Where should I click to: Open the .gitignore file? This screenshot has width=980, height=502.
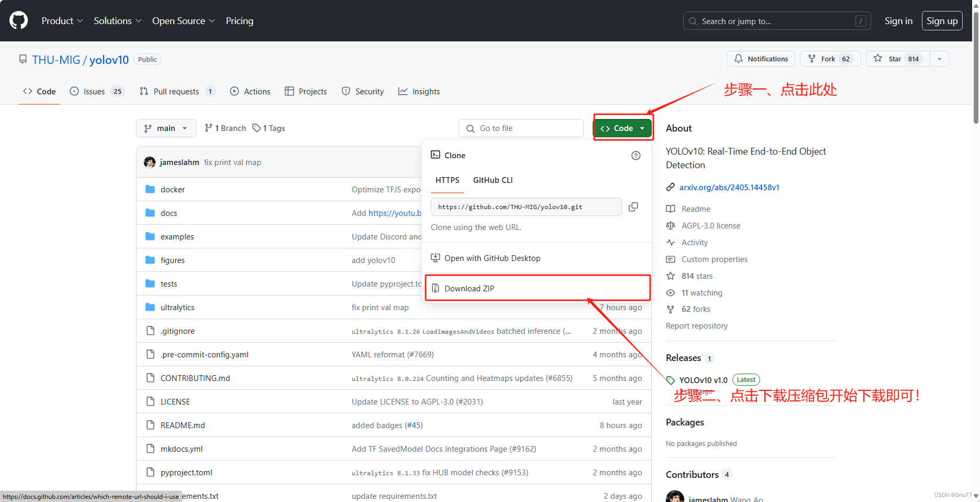pyautogui.click(x=177, y=331)
